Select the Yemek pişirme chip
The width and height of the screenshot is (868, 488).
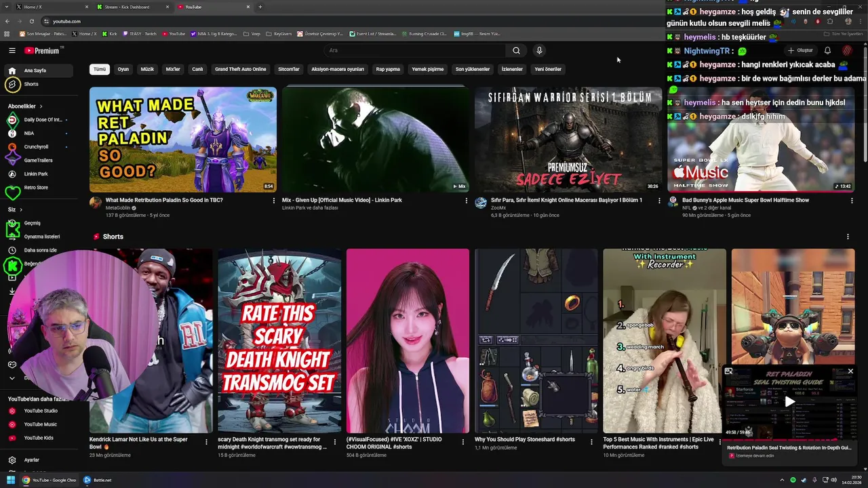428,69
